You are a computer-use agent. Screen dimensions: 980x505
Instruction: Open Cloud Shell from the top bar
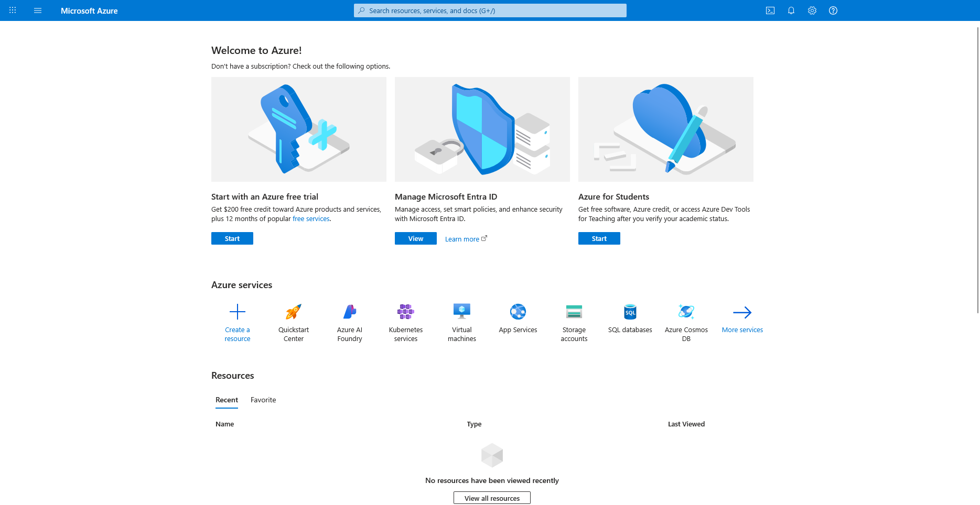click(770, 10)
